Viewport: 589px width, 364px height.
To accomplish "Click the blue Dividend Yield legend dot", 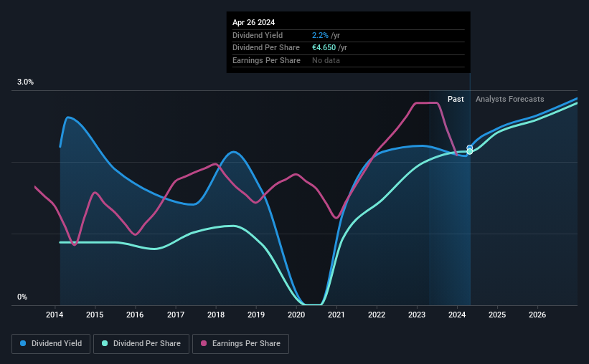I will pyautogui.click(x=23, y=343).
